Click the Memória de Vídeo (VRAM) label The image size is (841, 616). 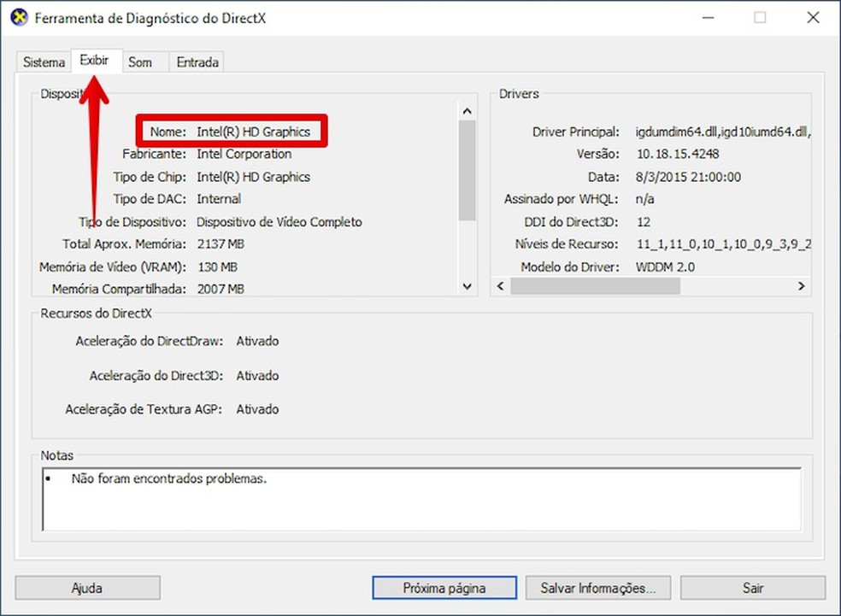tap(113, 267)
